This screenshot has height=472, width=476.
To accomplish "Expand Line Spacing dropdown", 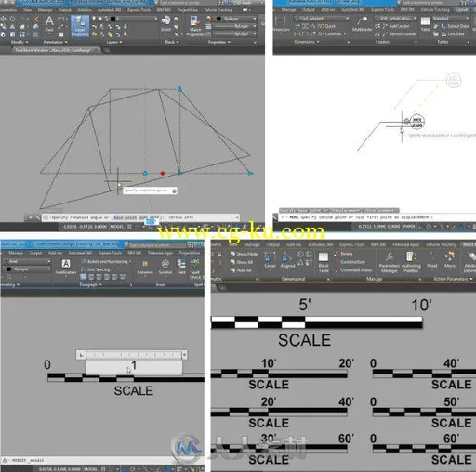I will click(x=98, y=269).
